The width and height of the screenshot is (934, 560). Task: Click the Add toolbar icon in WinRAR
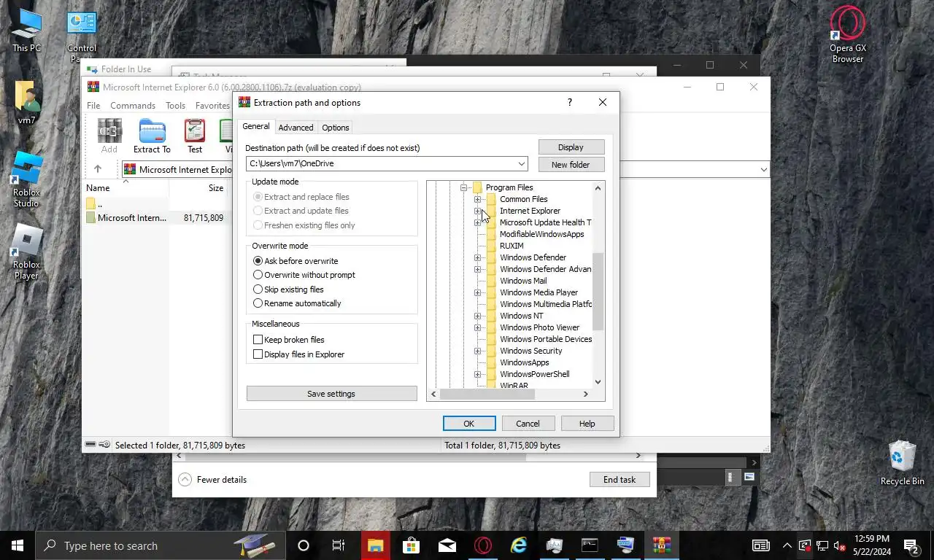(x=109, y=136)
